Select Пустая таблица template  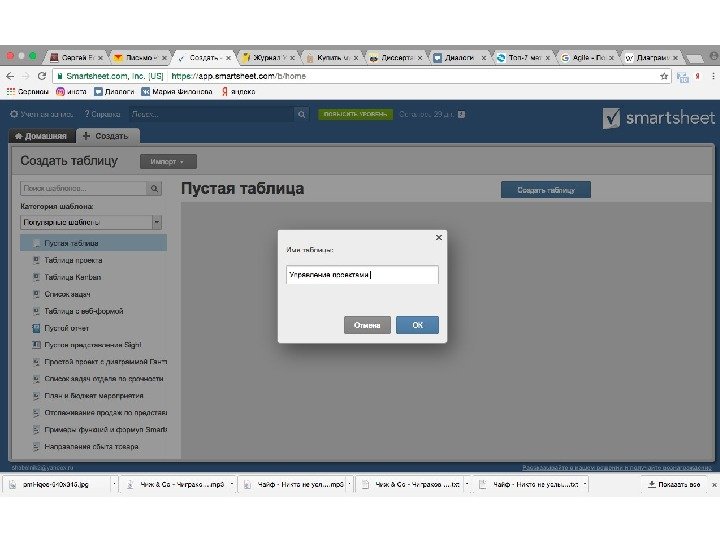[93, 243]
